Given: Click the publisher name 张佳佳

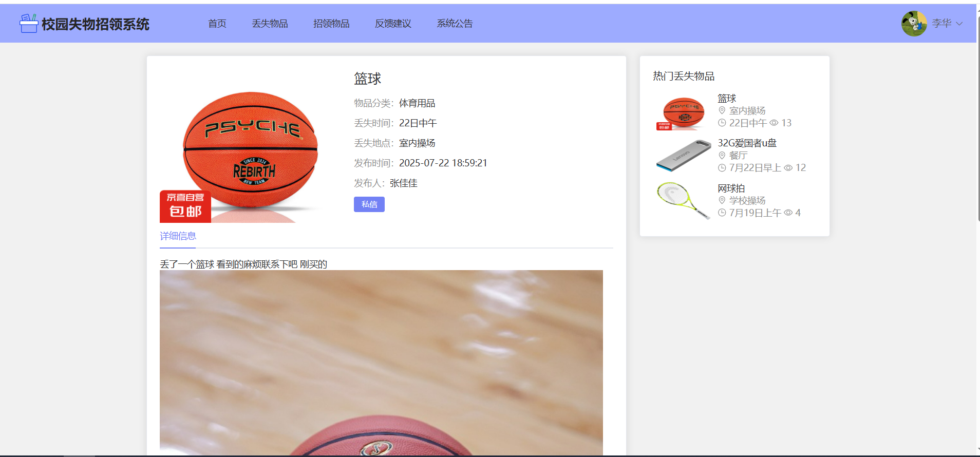Looking at the screenshot, I should [404, 183].
